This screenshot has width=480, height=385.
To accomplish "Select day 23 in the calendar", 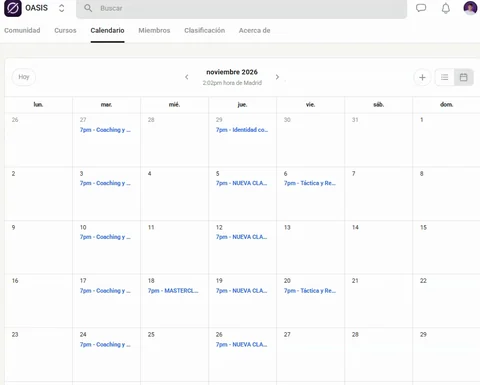I will 15,335.
